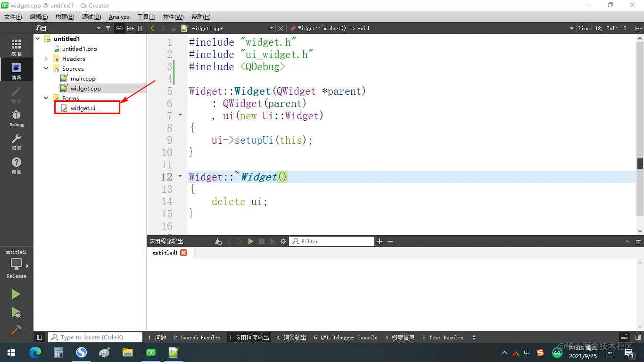Click the clear output broom icon
Screen dimensions: 644x362
(218, 241)
